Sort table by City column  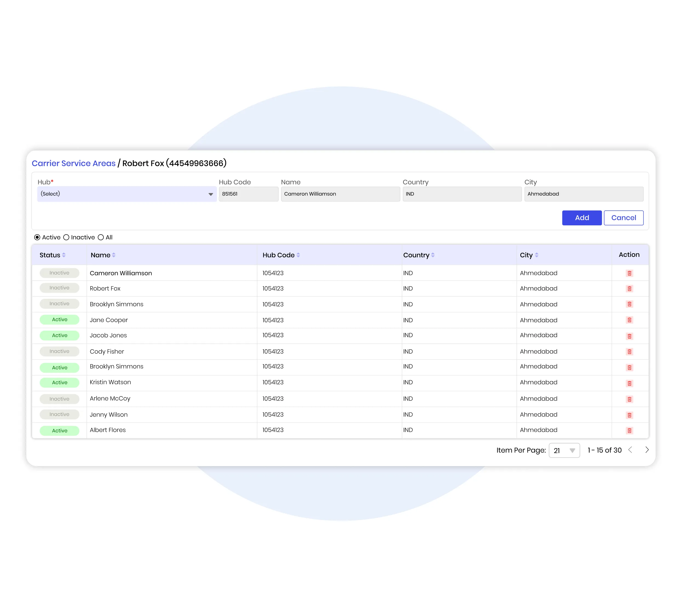[536, 255]
